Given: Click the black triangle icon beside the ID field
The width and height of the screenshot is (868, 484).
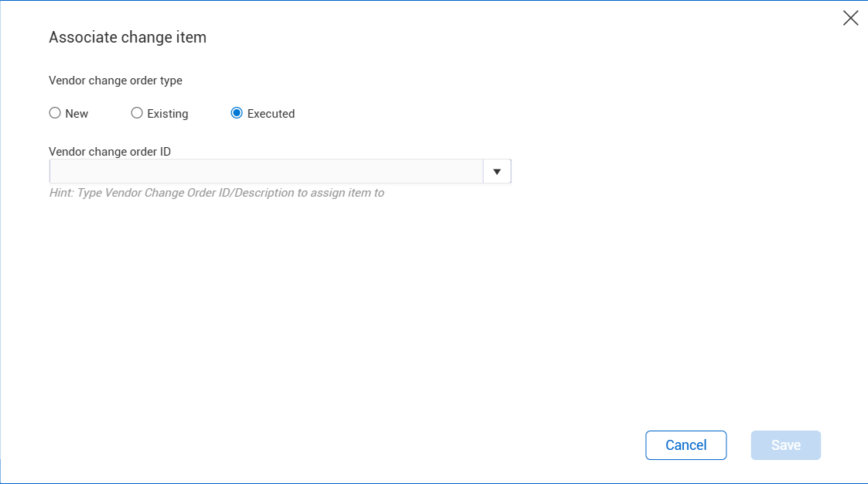Looking at the screenshot, I should (x=497, y=171).
